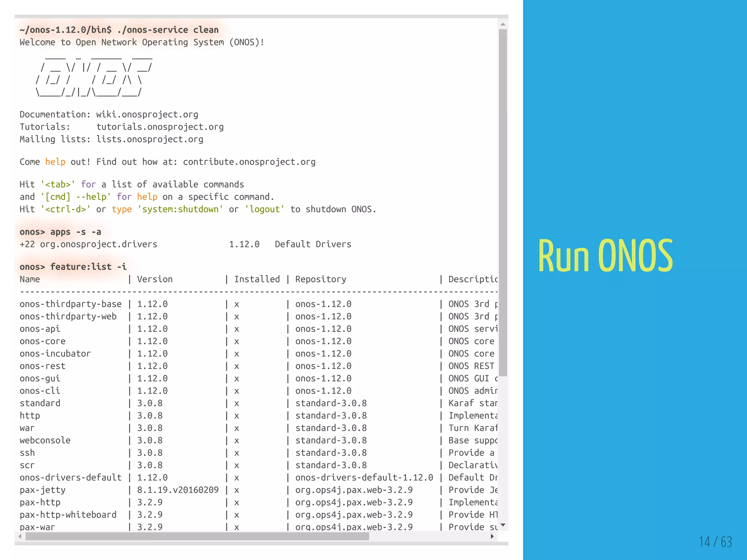This screenshot has height=560, width=747.
Task: Click 'contribute.onosproject.org' text
Action: 249,162
